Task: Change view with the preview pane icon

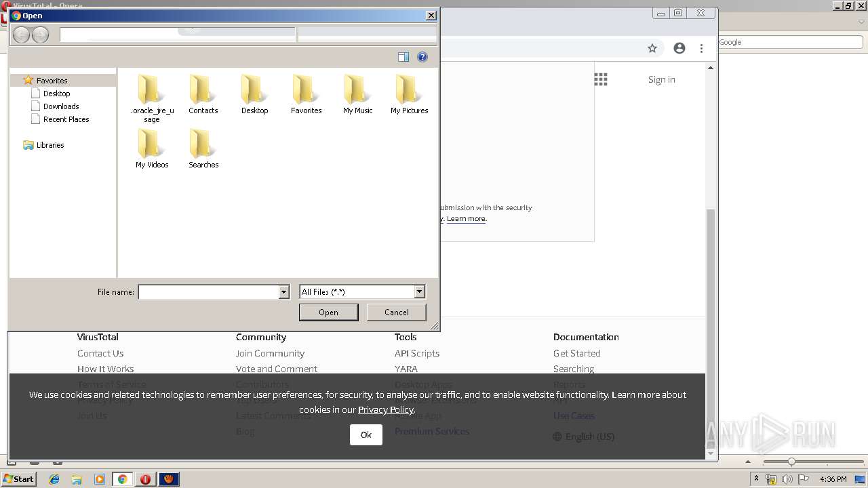Action: 403,57
